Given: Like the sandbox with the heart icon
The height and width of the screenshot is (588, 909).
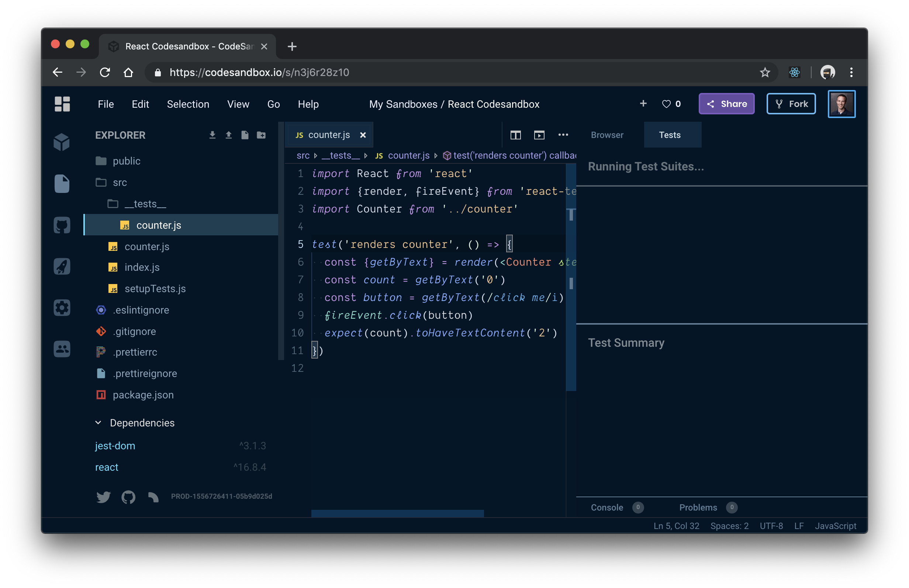Looking at the screenshot, I should [666, 104].
